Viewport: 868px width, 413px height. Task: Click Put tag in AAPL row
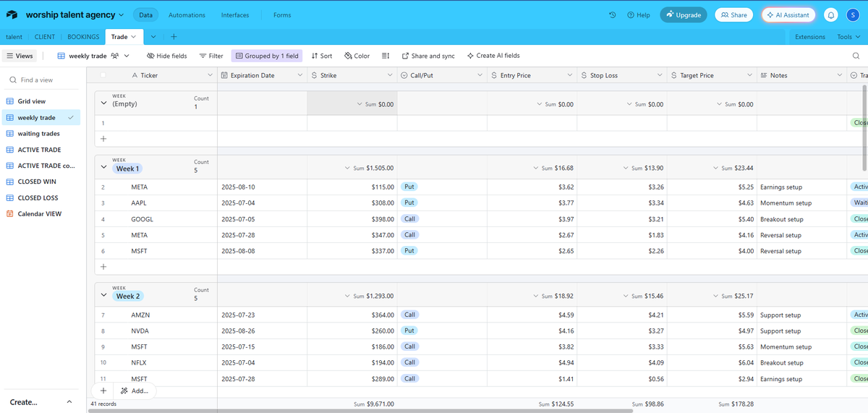pos(409,203)
